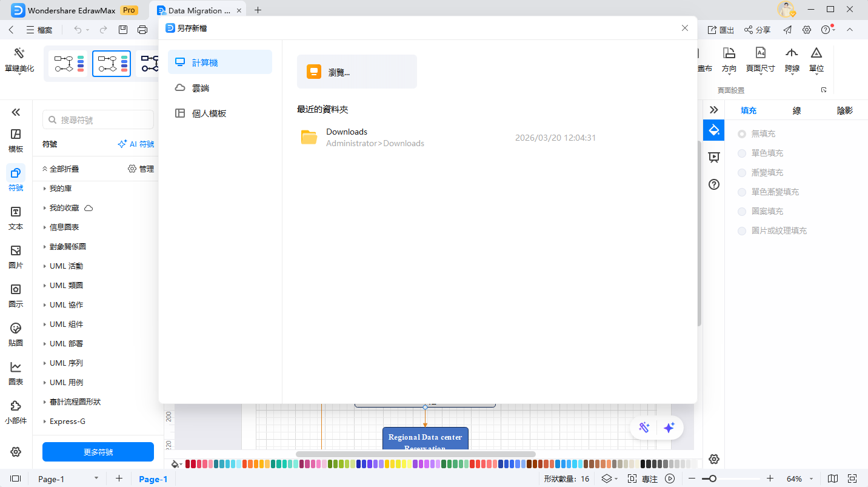The width and height of the screenshot is (868, 487).
Task: Click the print icon in toolbar
Action: click(142, 30)
